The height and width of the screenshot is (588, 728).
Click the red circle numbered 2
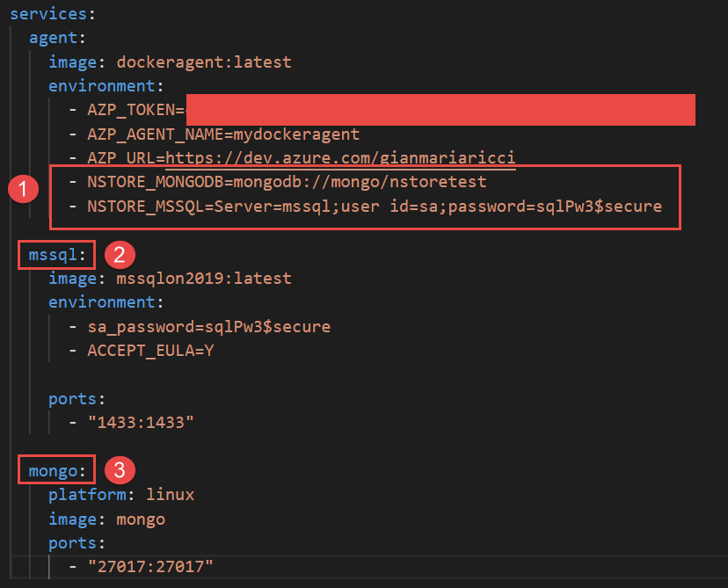coord(120,255)
